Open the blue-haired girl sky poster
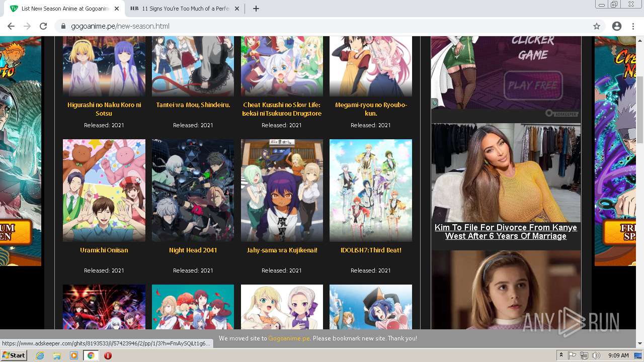This screenshot has height=362, width=644. click(x=371, y=307)
